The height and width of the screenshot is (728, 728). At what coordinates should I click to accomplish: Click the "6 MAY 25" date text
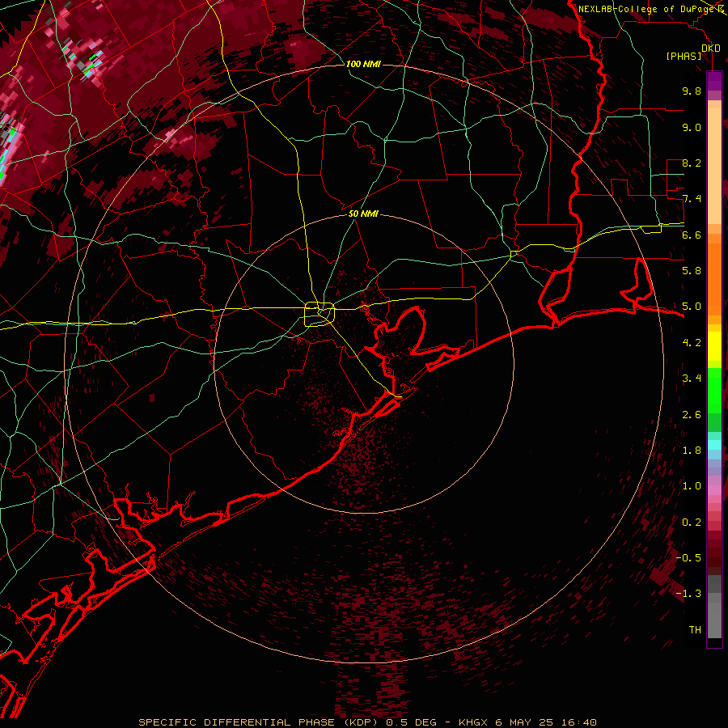[x=524, y=722]
